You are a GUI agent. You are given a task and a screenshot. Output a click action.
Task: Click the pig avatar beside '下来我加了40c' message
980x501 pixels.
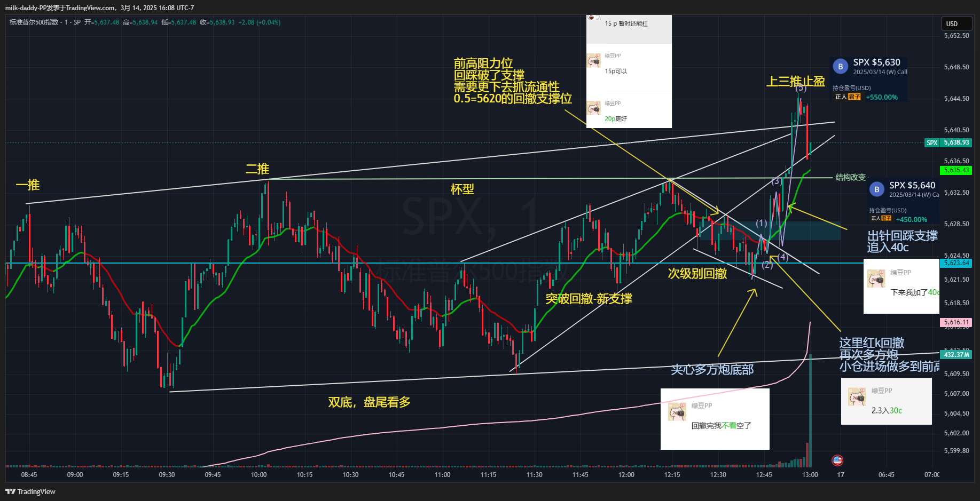(876, 279)
